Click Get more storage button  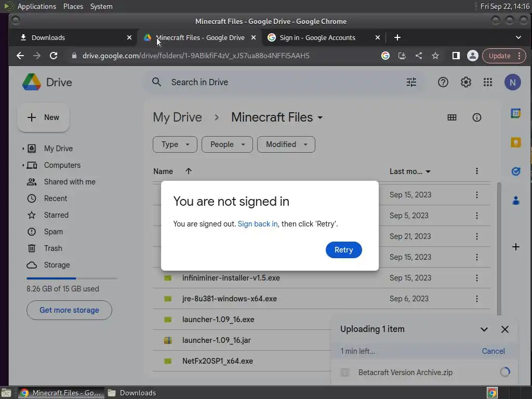point(69,310)
